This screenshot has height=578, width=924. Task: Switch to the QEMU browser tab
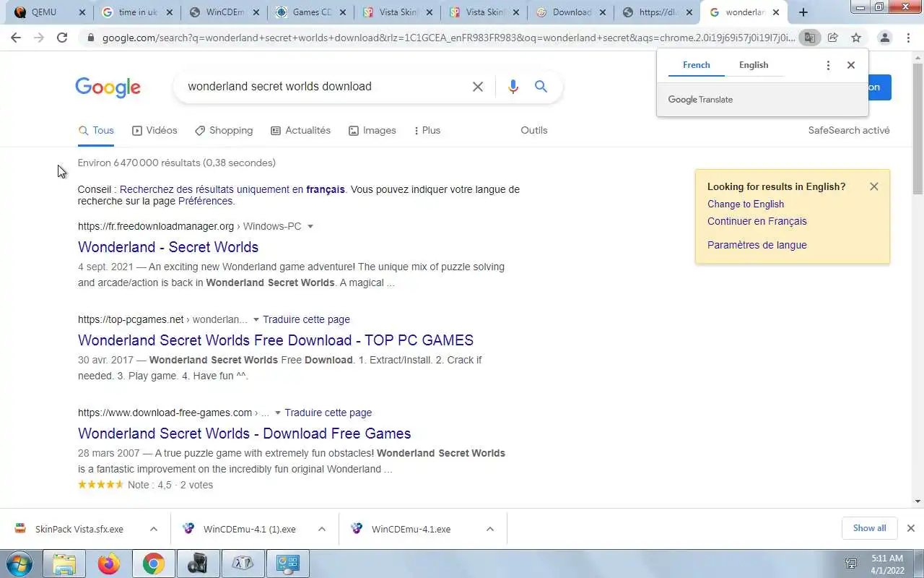43,12
